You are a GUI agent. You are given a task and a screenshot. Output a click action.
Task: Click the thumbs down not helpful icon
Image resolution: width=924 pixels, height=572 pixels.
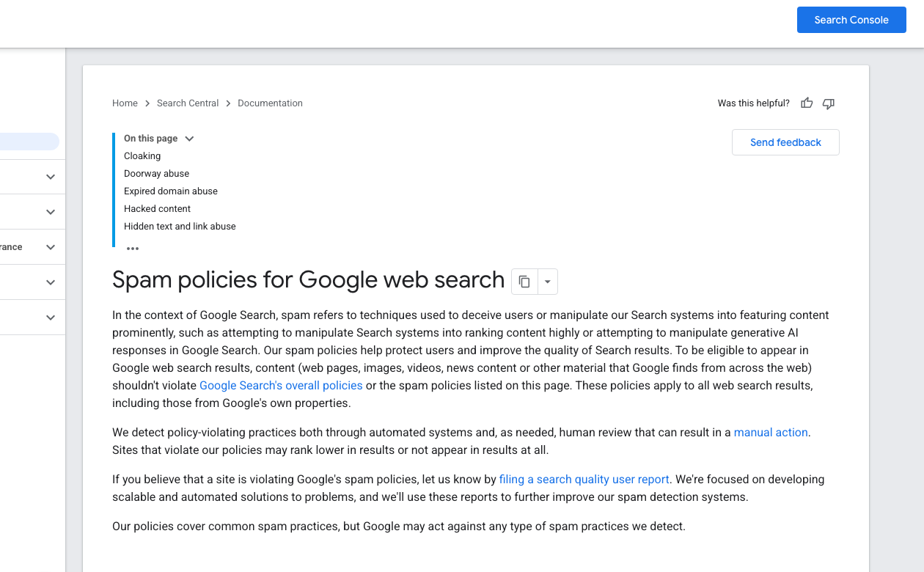(829, 103)
